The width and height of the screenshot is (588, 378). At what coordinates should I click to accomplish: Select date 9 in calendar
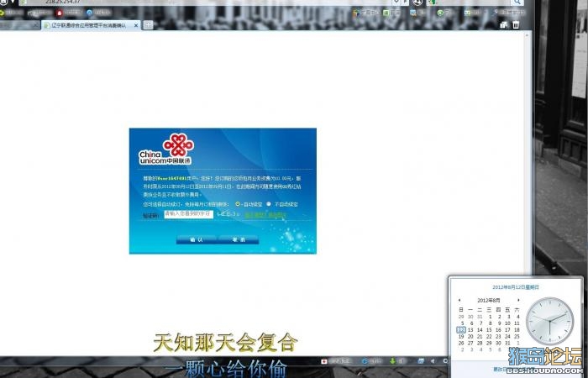[x=499, y=323]
